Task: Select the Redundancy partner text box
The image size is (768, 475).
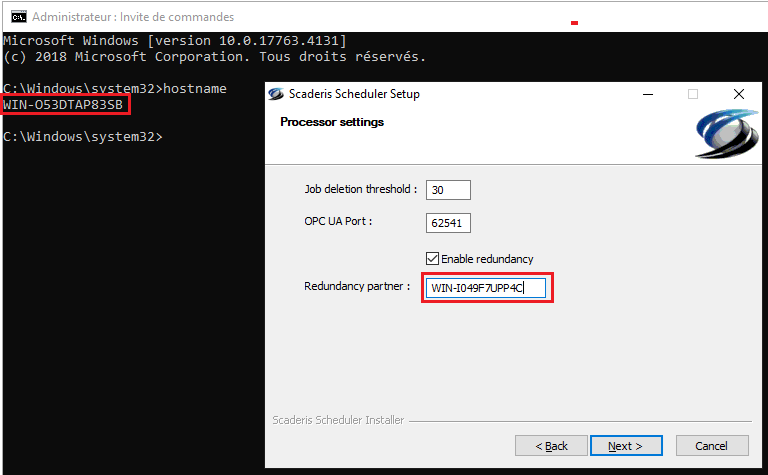Action: pyautogui.click(x=486, y=288)
